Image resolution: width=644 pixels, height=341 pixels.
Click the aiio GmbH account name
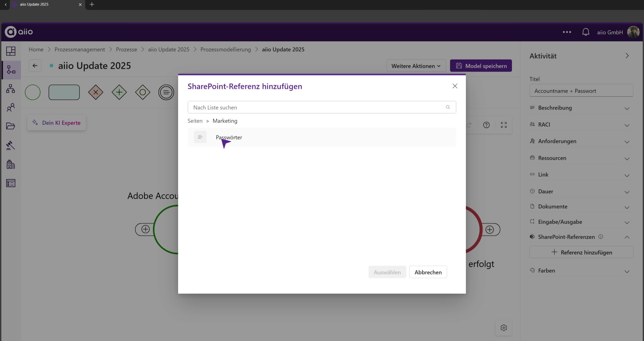coord(610,32)
